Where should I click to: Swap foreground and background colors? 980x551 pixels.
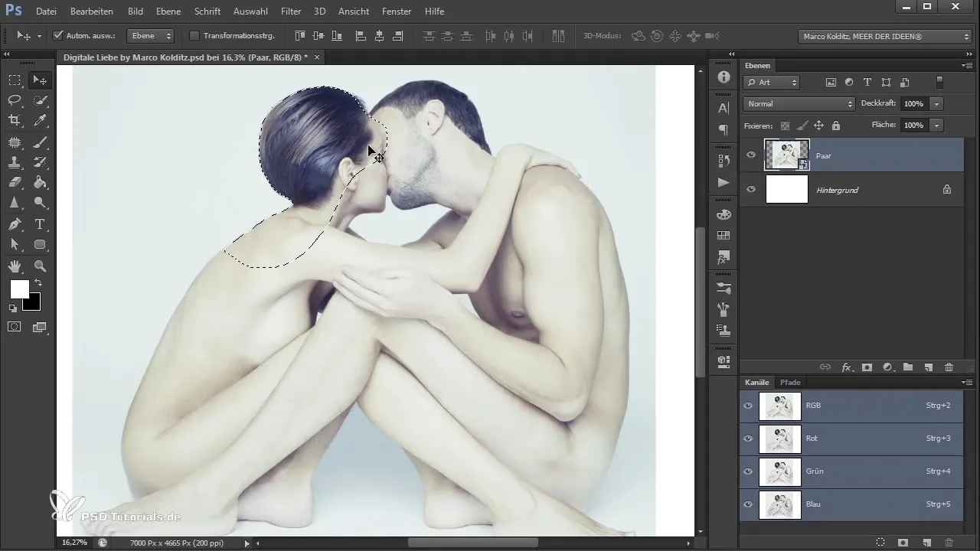38,283
